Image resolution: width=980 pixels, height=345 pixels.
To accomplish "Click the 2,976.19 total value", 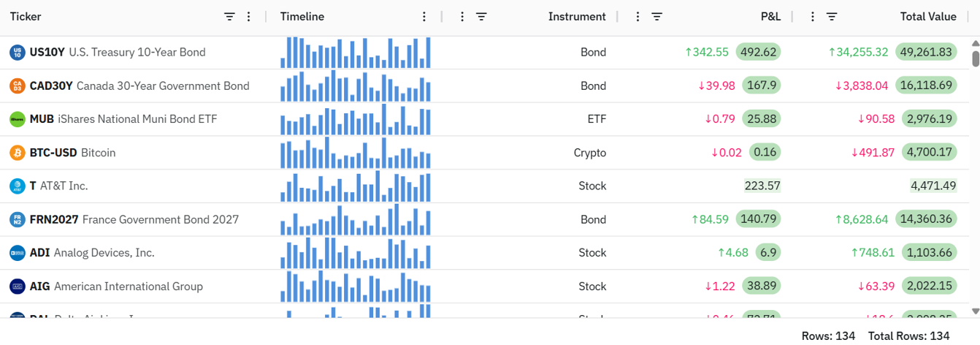I will [930, 119].
